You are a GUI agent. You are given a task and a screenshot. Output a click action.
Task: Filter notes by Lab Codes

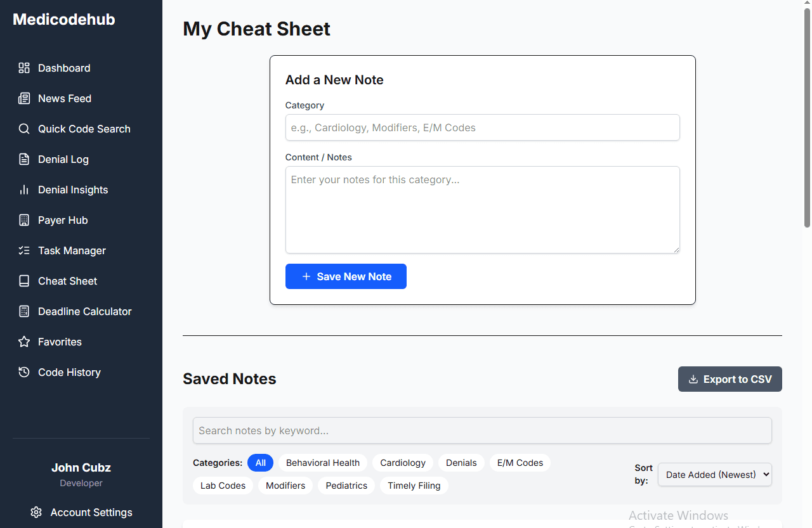click(x=223, y=486)
